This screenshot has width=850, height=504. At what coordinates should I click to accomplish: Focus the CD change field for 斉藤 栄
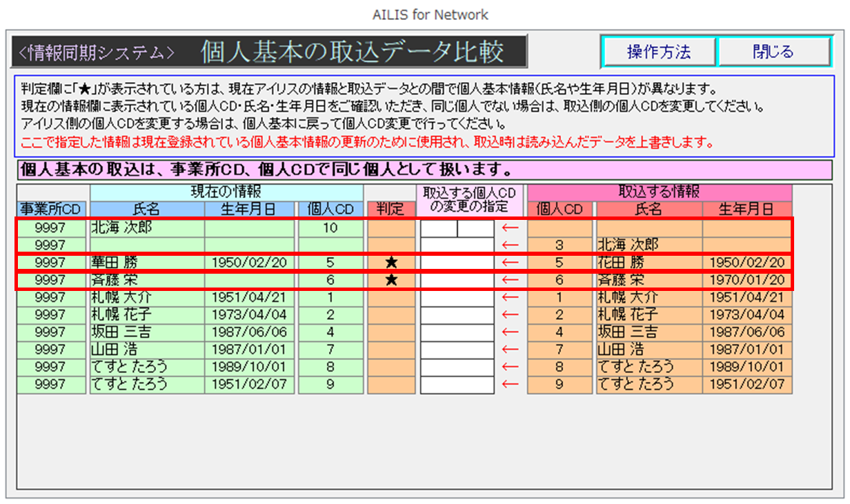coord(457,280)
